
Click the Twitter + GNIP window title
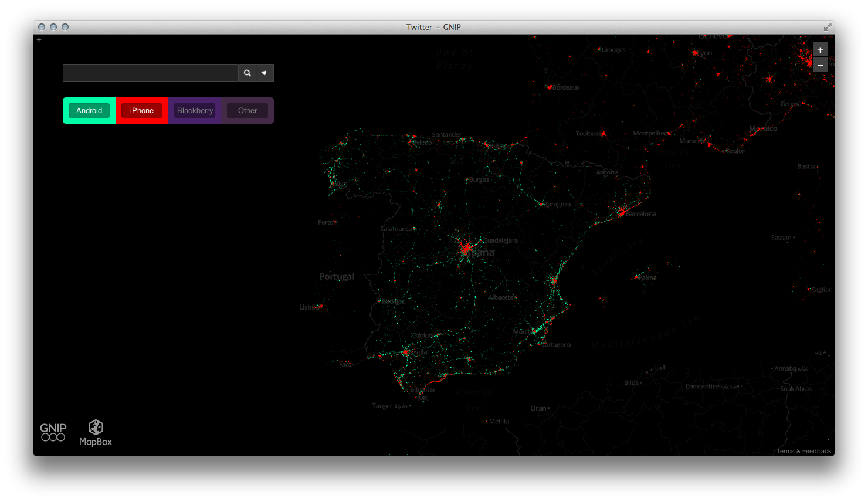433,27
